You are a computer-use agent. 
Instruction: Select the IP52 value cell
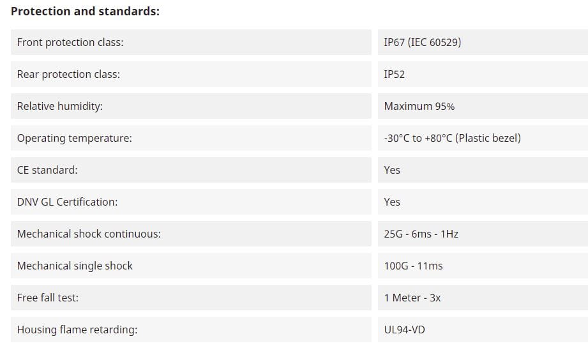point(395,74)
